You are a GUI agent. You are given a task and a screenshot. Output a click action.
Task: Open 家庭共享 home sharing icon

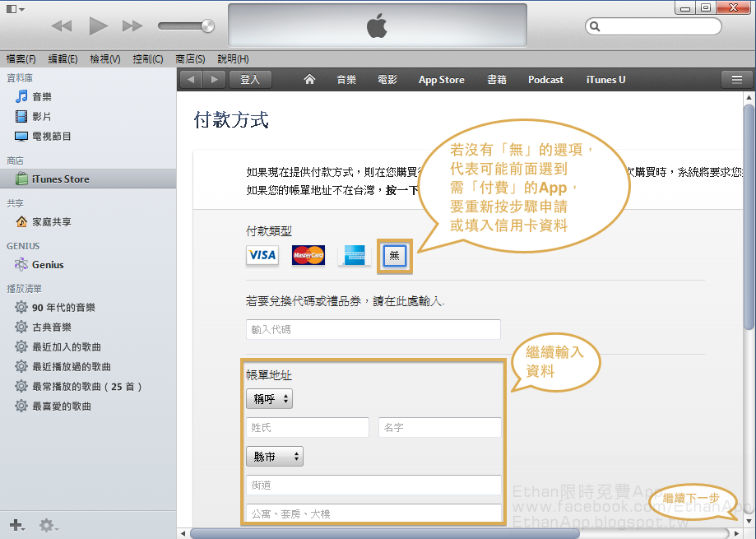21,221
